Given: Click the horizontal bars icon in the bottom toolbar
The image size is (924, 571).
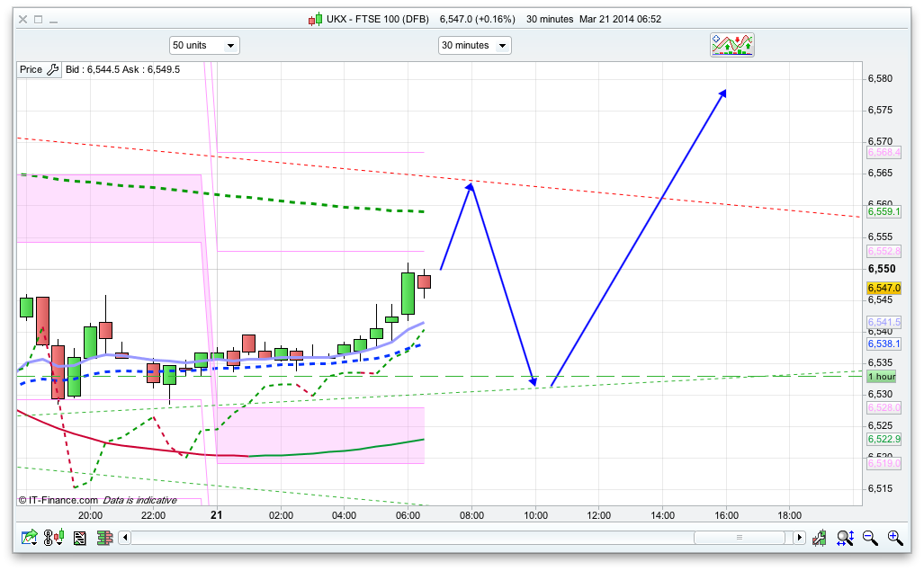Looking at the screenshot, I should [104, 538].
